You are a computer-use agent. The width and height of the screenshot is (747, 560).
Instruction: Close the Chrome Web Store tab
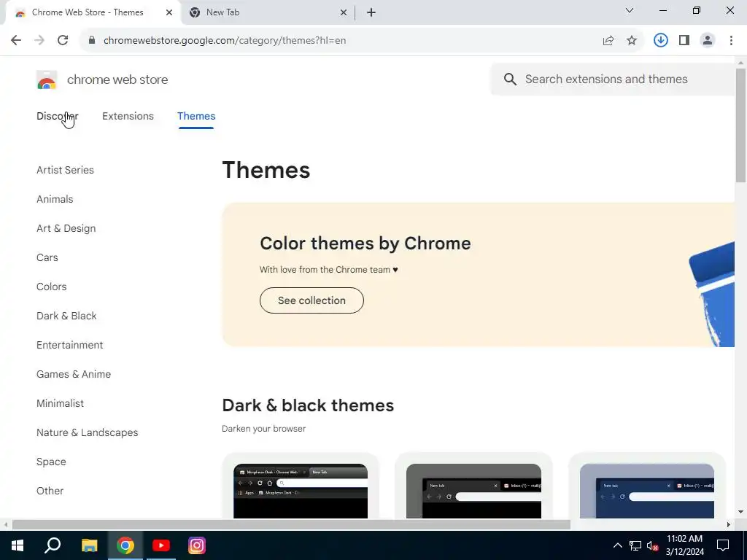[169, 13]
